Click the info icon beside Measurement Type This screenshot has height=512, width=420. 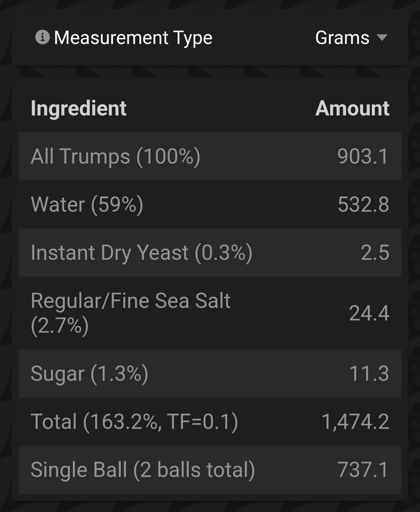42,38
